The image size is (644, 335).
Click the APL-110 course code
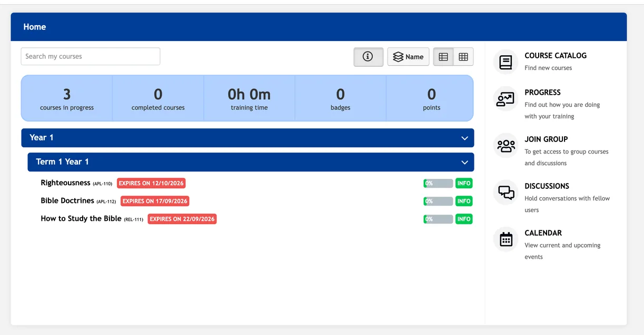(103, 184)
